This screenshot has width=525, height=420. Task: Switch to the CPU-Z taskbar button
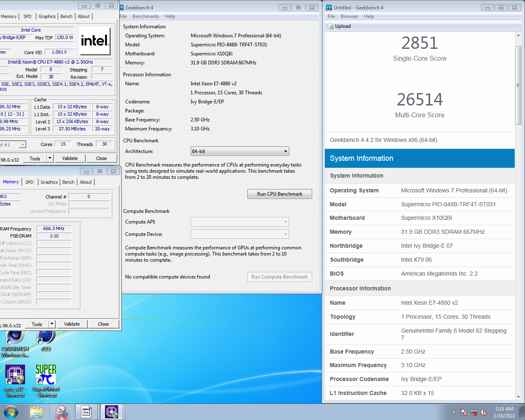pyautogui.click(x=112, y=412)
